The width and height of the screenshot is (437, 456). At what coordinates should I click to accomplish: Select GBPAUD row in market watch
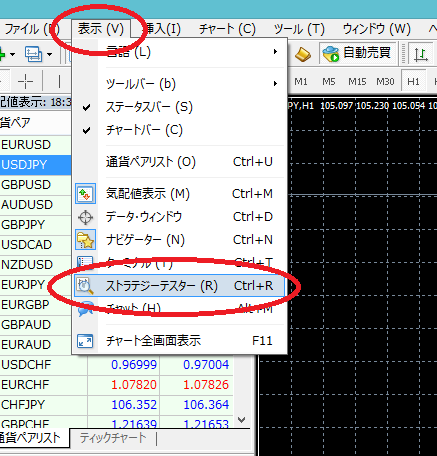pyautogui.click(x=35, y=325)
